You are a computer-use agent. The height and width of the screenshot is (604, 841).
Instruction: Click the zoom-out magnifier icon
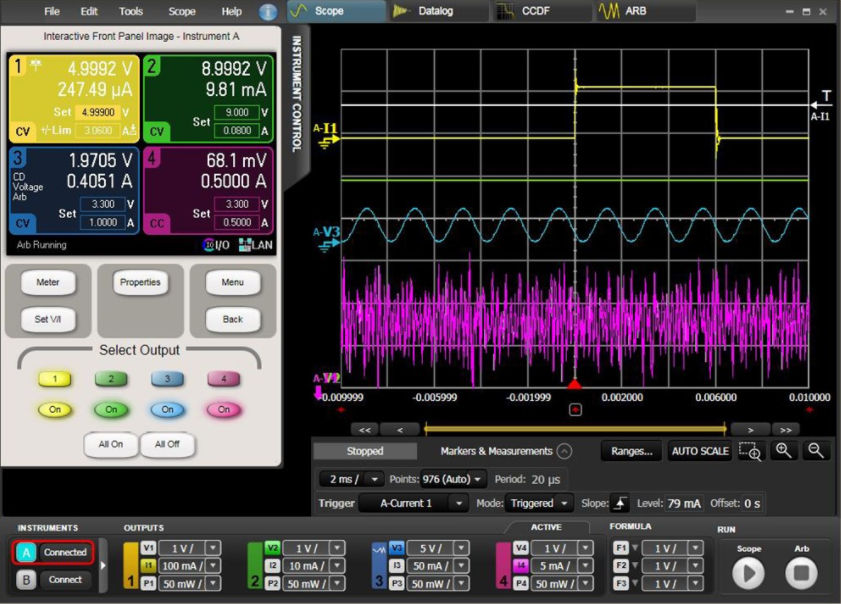(816, 451)
